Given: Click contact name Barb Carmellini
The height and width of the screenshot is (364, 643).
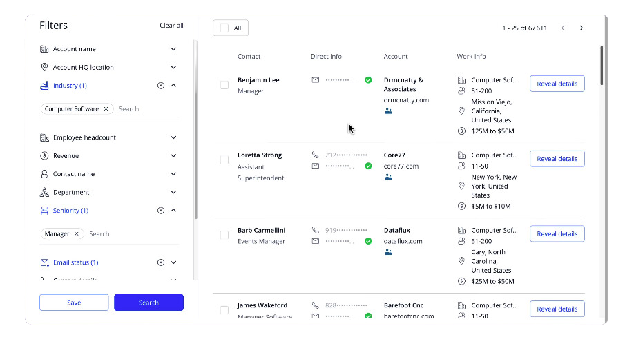Looking at the screenshot, I should [261, 231].
